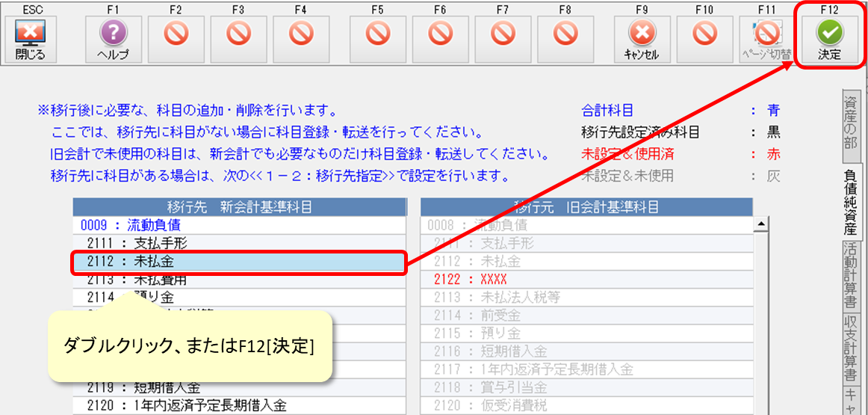868x415 pixels.
Task: Switch to the 活動計算書 side tab
Action: (x=851, y=276)
